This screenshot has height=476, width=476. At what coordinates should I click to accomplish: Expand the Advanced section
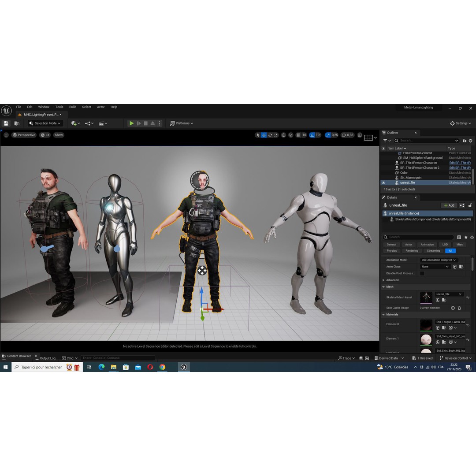[x=384, y=280]
